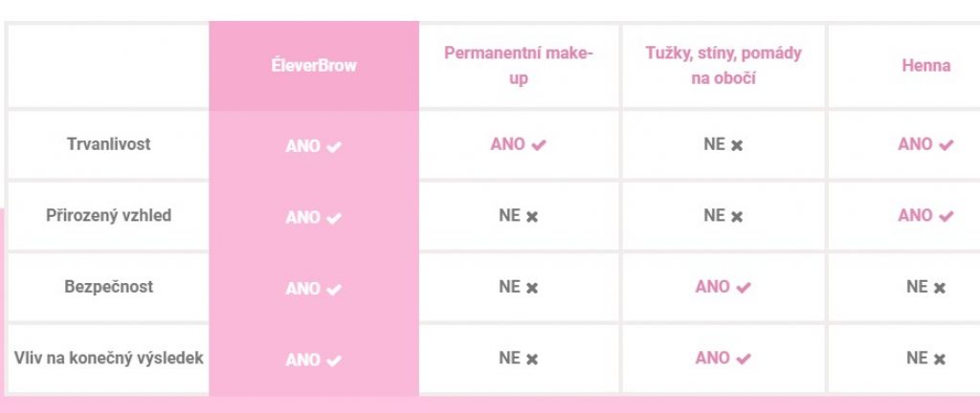This screenshot has width=980, height=413.
Task: Click the Trvanlivost row label
Action: 108,144
